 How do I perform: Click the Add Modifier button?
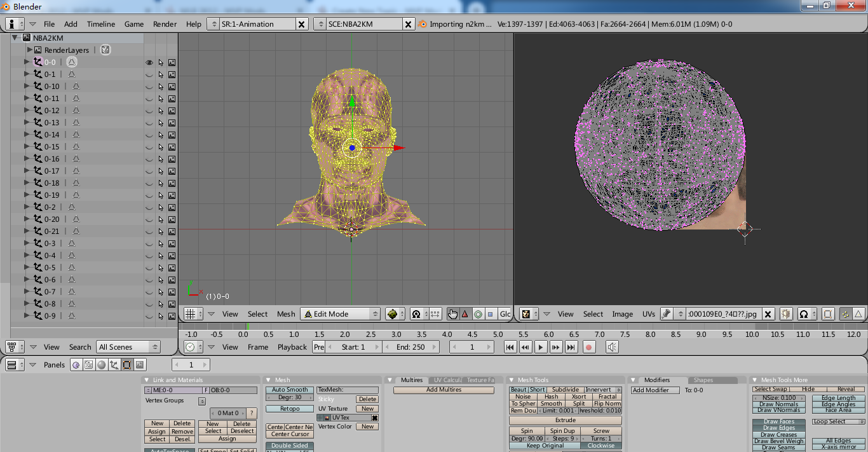point(655,390)
